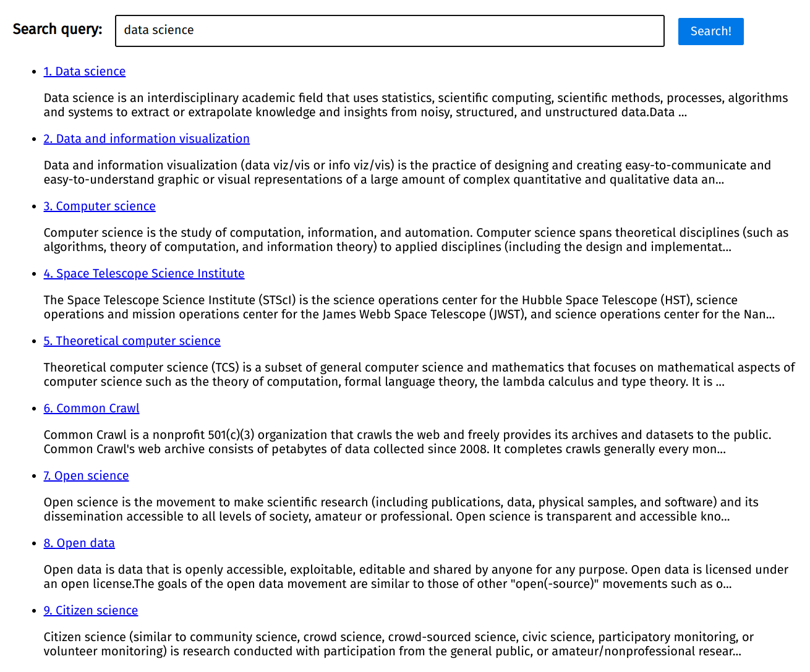810x672 pixels.
Task: Visit the '6. Common Crawl' link
Action: pyautogui.click(x=92, y=408)
